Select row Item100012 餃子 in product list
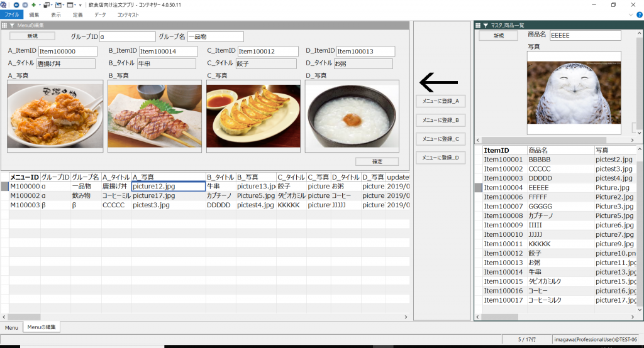 pos(504,253)
